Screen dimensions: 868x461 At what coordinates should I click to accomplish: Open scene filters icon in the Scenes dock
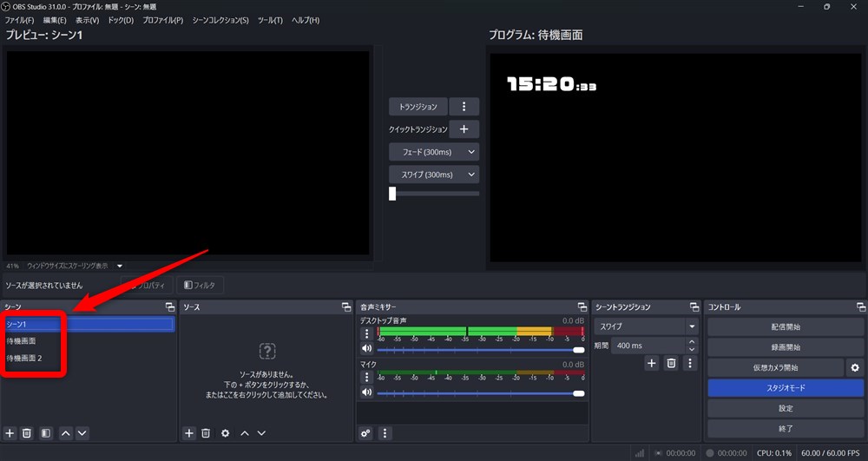[46, 432]
